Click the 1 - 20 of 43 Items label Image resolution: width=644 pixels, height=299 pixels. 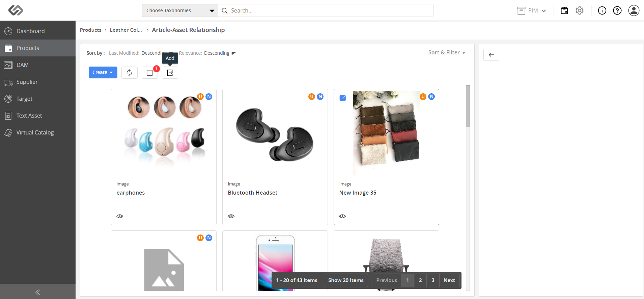click(x=297, y=280)
